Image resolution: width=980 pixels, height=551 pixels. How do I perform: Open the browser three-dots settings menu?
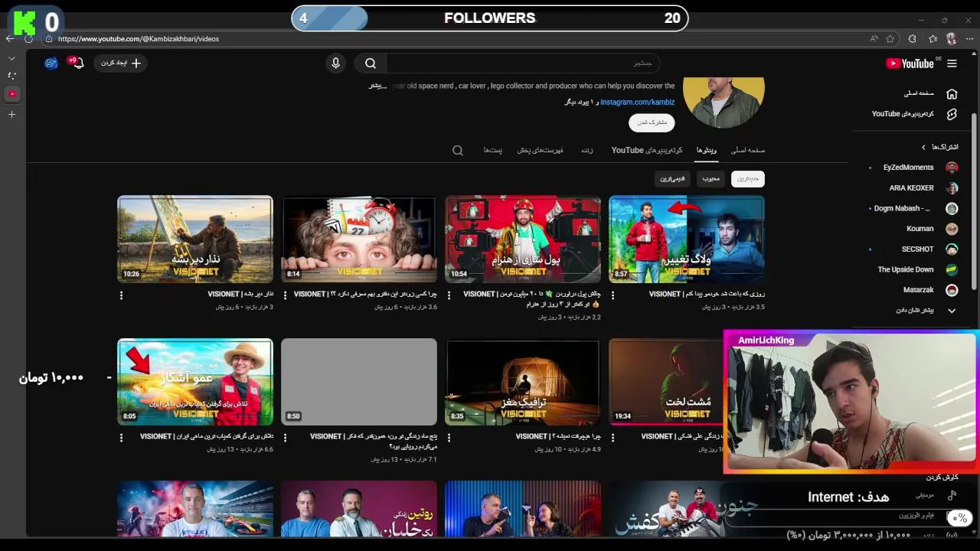tap(969, 38)
